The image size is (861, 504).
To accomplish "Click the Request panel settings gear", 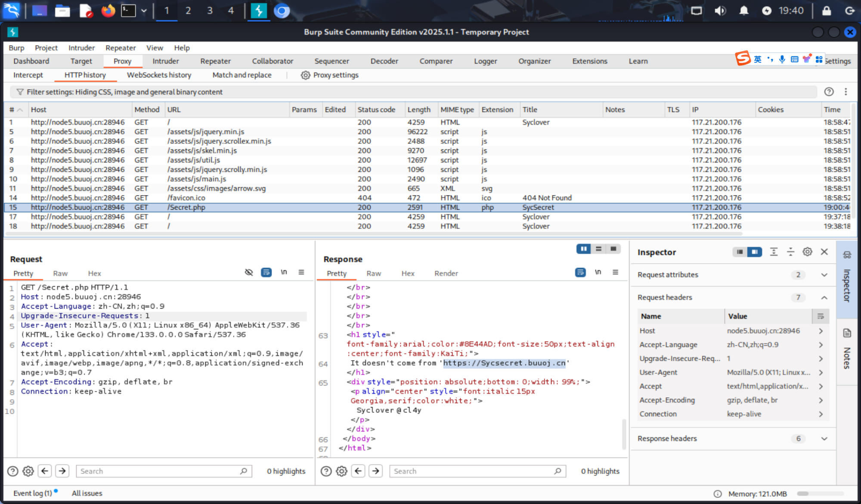I will [28, 471].
